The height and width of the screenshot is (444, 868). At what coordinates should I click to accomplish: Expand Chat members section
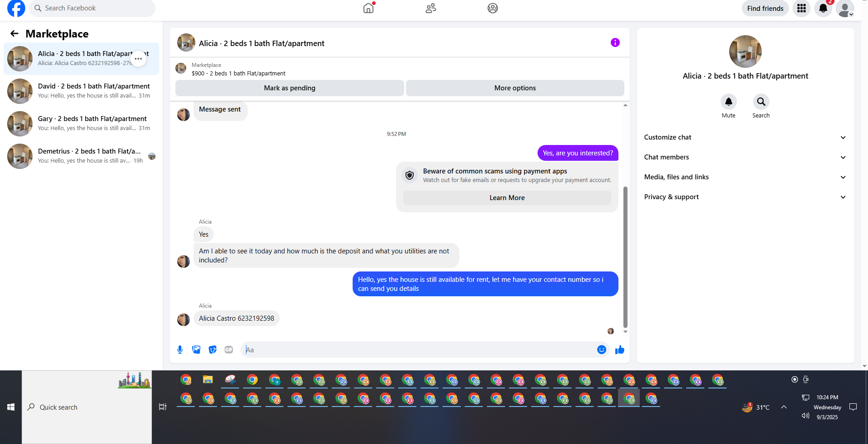click(745, 157)
